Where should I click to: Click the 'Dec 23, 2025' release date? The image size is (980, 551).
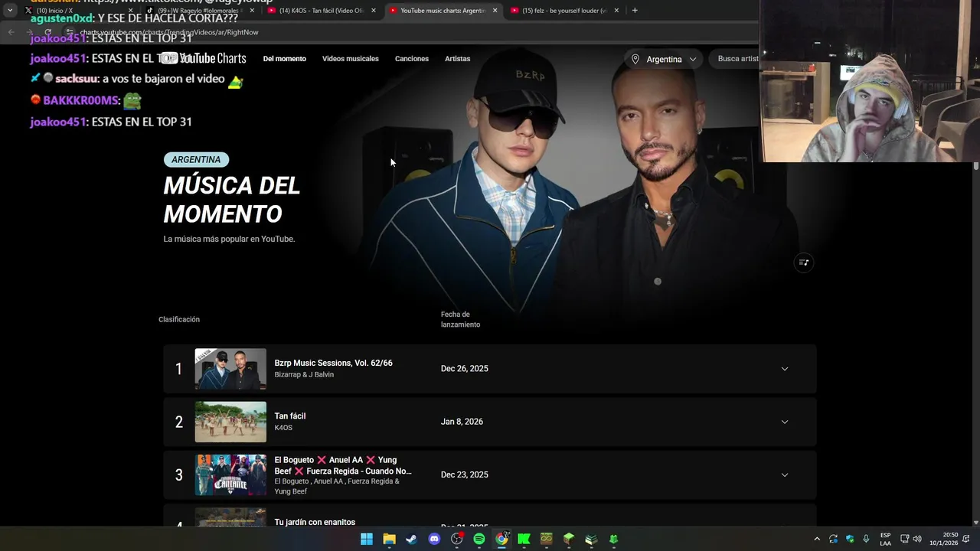(464, 474)
